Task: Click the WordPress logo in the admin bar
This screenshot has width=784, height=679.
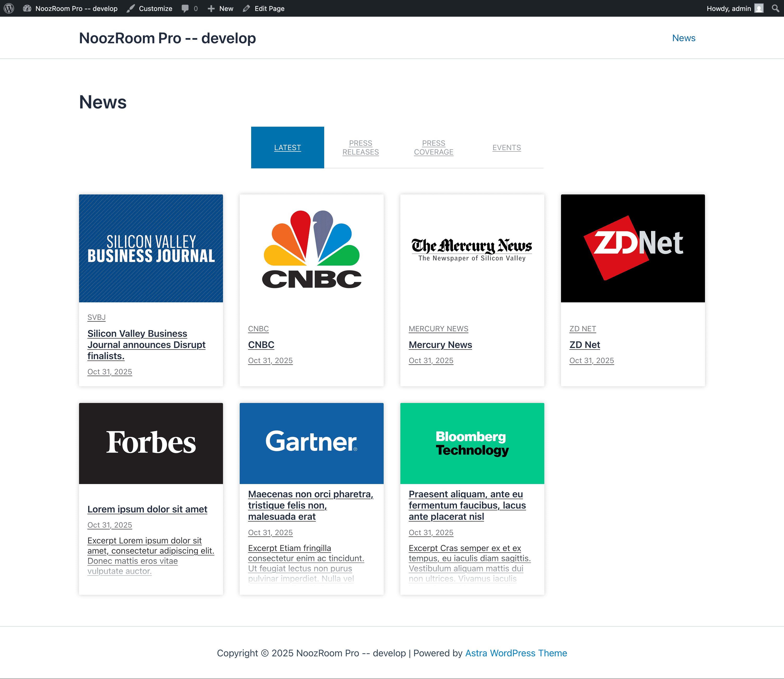Action: 8,8
